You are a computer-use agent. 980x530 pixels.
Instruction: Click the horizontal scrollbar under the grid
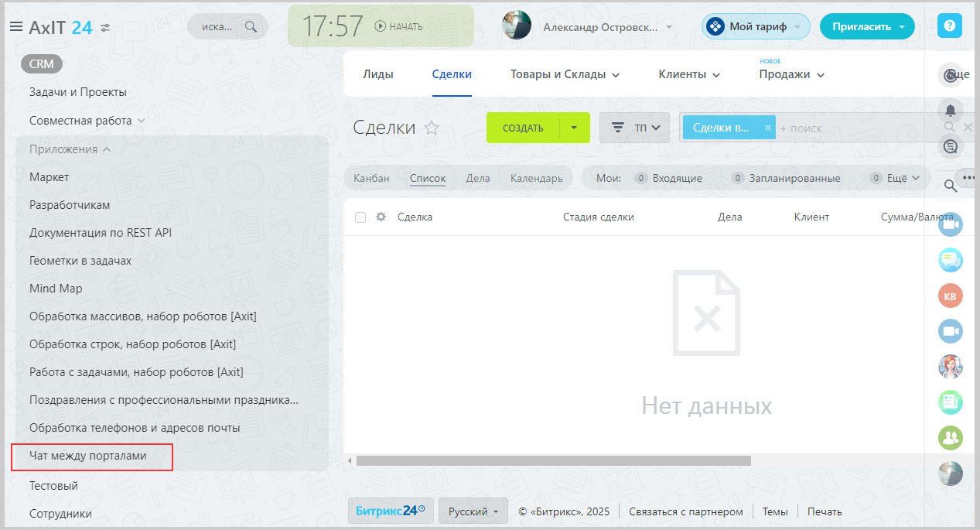(x=553, y=460)
